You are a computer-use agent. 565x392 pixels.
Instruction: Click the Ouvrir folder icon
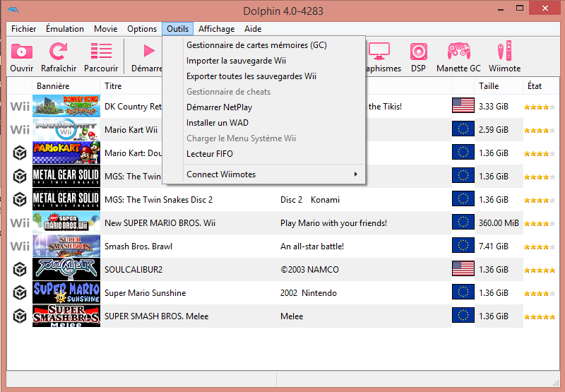click(x=22, y=52)
